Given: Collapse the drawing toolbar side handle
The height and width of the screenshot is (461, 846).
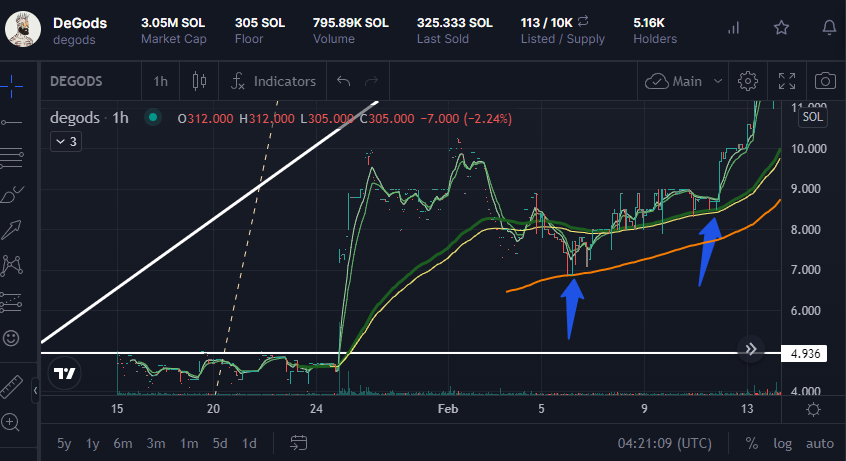Looking at the screenshot, I should pos(35,390).
